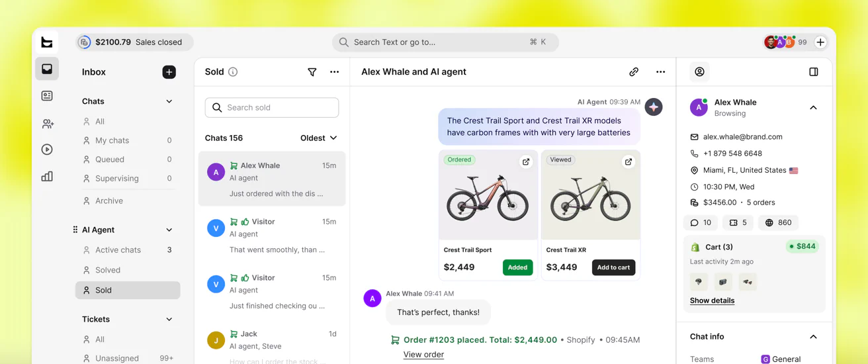
Task: Click the plus button next to the avatars
Action: click(820, 42)
